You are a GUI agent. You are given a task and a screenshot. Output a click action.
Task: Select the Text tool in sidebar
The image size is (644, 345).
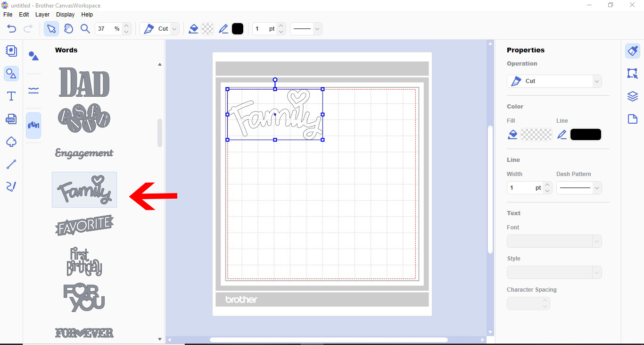click(11, 96)
